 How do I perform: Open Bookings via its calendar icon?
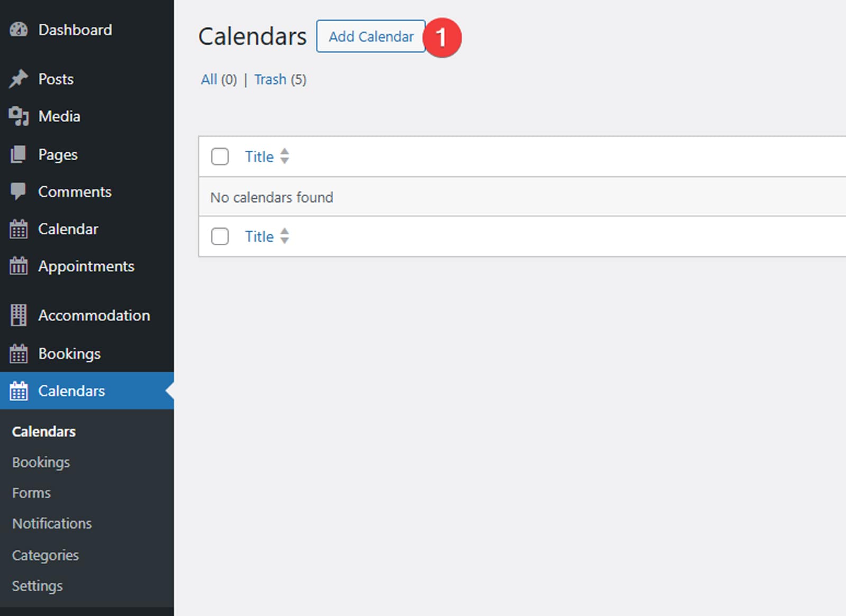point(19,353)
